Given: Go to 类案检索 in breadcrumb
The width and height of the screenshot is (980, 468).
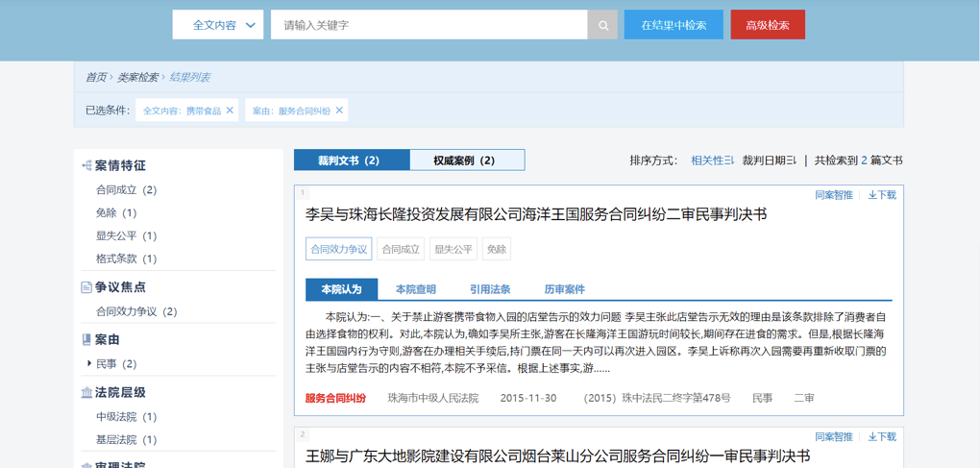Looking at the screenshot, I should tap(137, 78).
